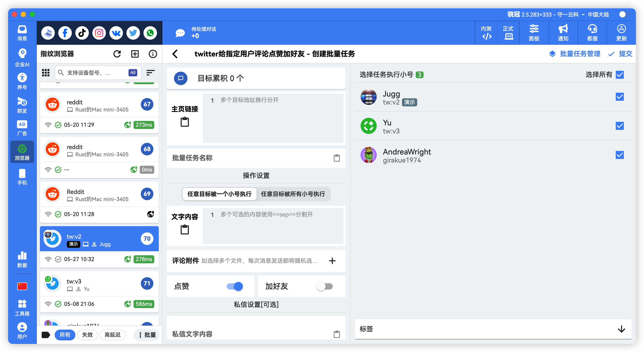
Task: Select 任意目标被一个小号执行 option
Action: 219,194
